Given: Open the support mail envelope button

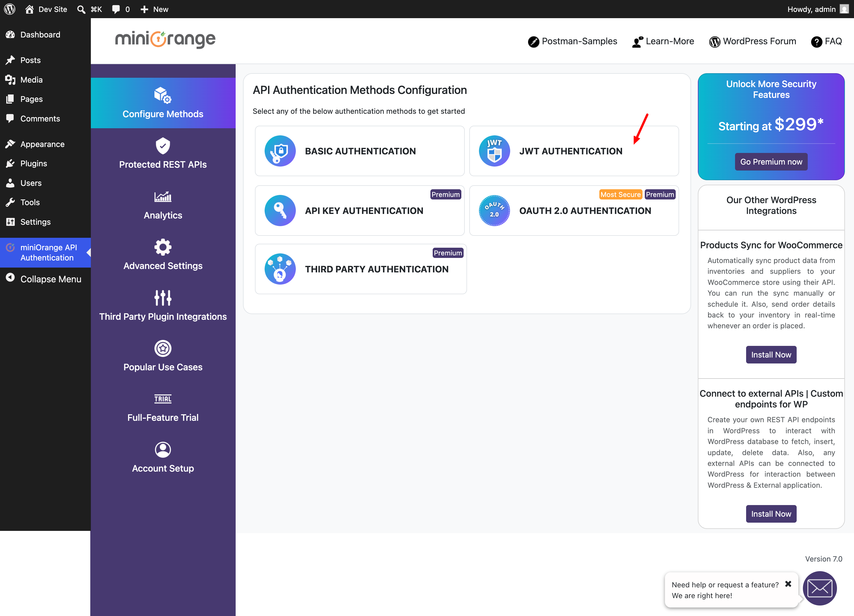Looking at the screenshot, I should tap(820, 588).
